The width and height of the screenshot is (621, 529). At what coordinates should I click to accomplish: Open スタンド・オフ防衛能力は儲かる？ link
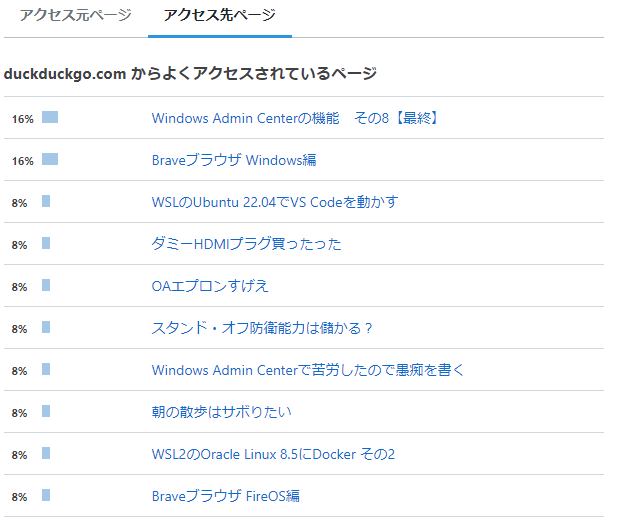click(262, 328)
